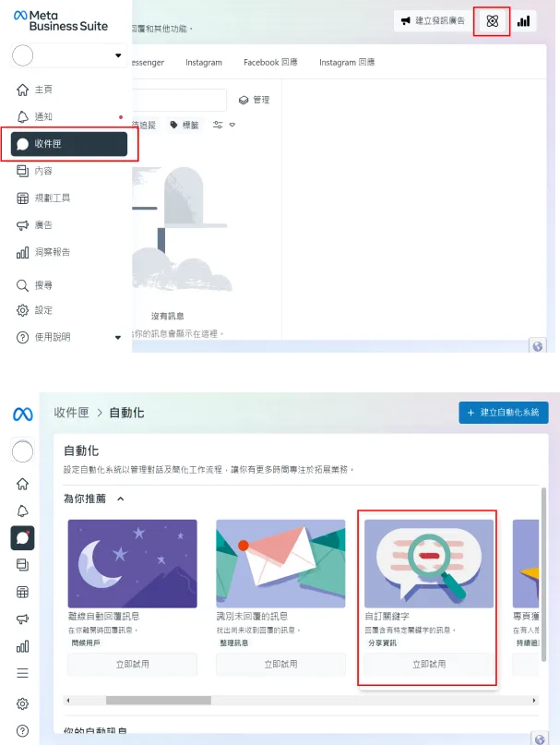Switch to the Instagram tab
The width and height of the screenshot is (560, 745).
coord(204,62)
